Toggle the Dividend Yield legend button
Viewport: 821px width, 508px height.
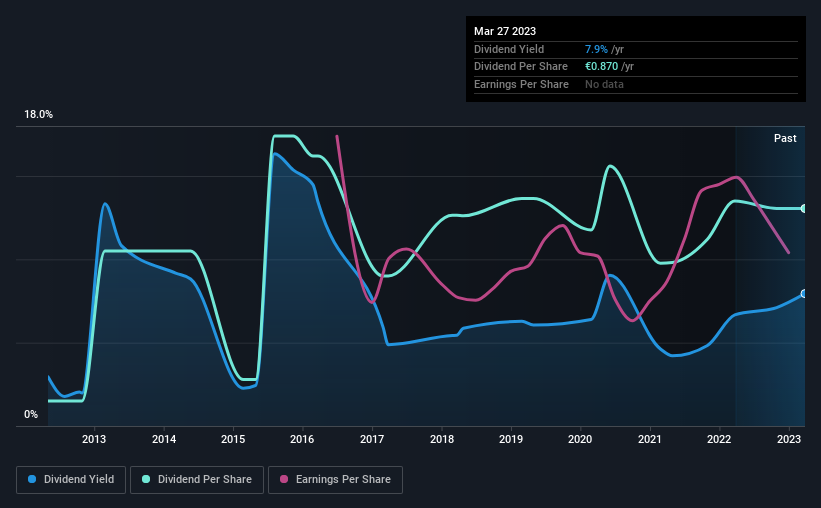click(x=71, y=480)
